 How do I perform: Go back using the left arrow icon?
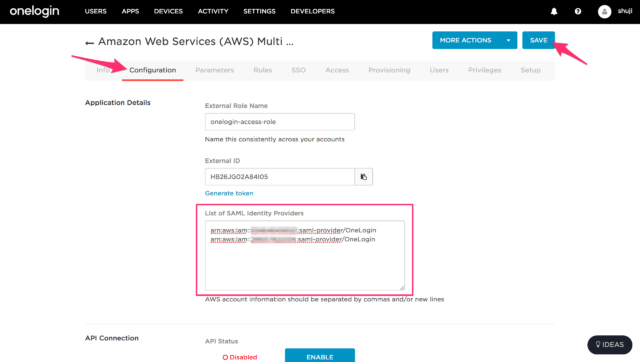coord(89,43)
